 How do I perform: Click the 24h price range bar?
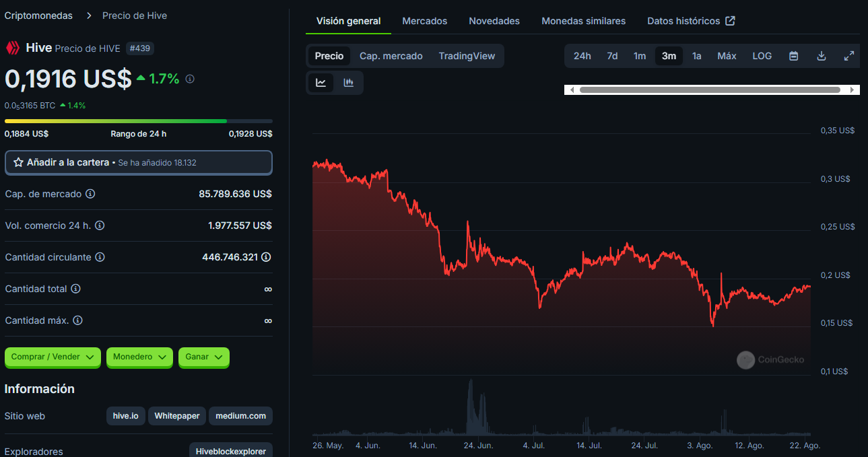click(139, 121)
